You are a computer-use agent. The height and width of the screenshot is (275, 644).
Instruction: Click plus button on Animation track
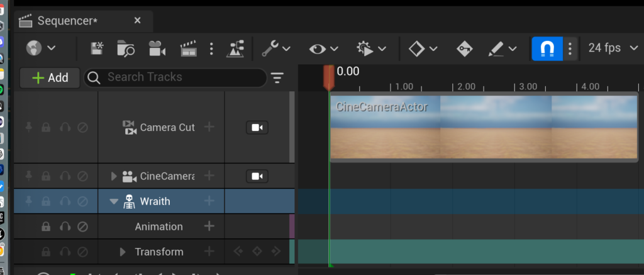pyautogui.click(x=209, y=227)
